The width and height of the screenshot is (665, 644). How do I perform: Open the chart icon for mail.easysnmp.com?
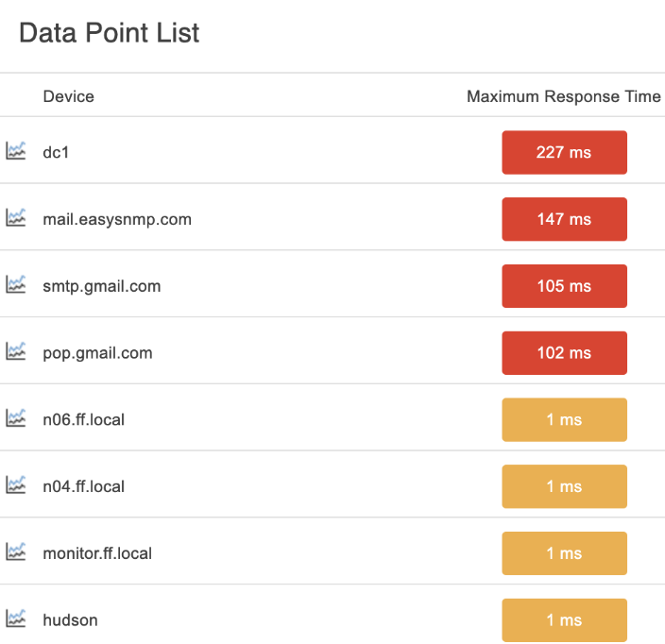[x=16, y=218]
